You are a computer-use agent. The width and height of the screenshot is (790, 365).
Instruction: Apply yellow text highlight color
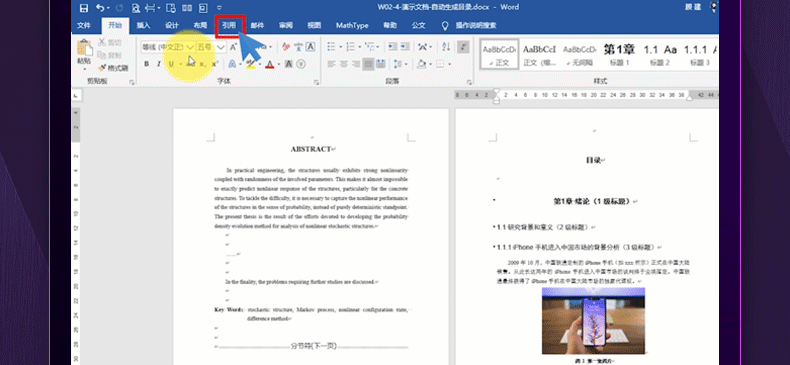(251, 64)
